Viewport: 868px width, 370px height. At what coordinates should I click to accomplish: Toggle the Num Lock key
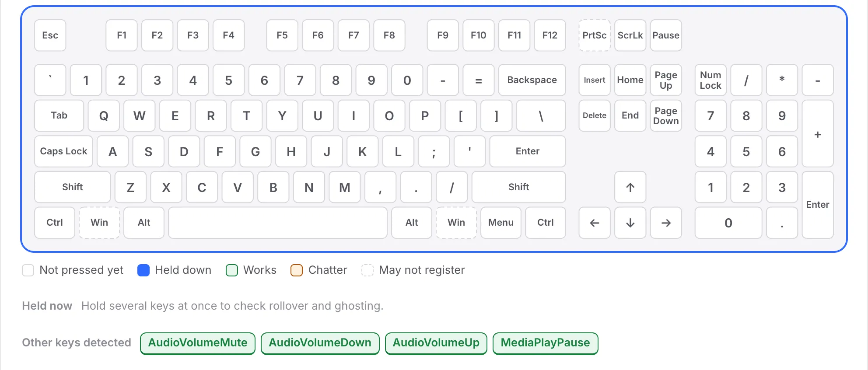coord(710,80)
